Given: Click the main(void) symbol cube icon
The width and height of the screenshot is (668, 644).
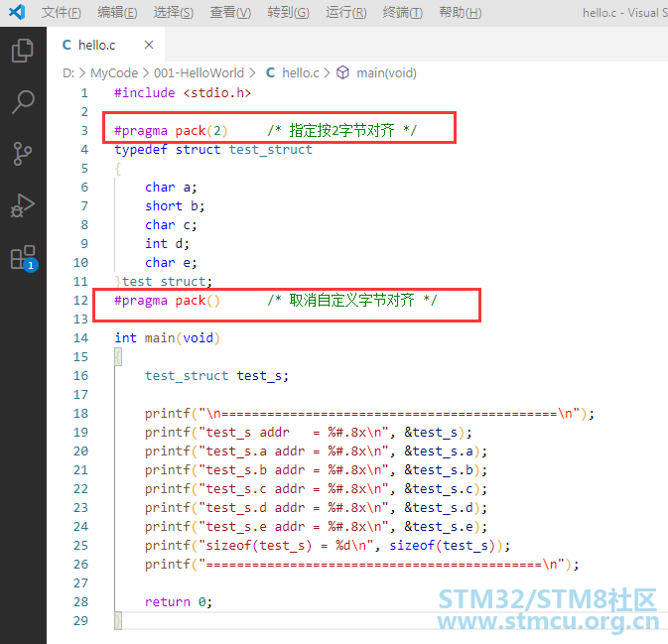Looking at the screenshot, I should pyautogui.click(x=343, y=72).
